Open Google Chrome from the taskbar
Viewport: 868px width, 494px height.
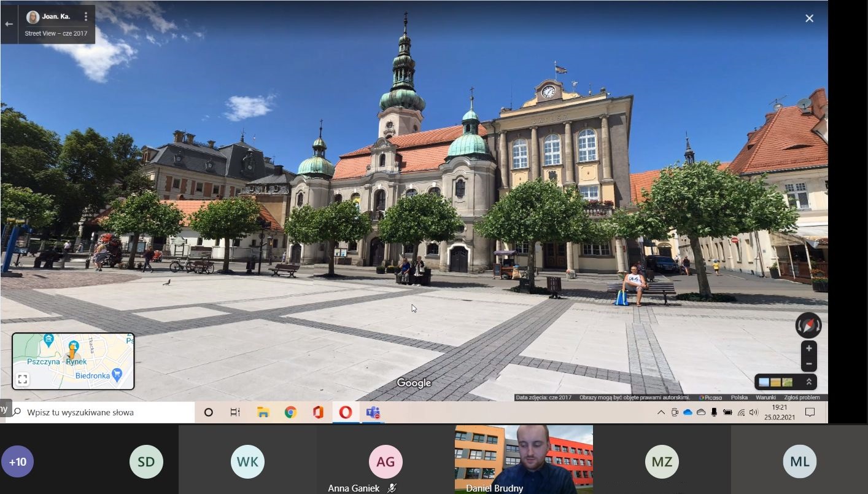click(x=290, y=412)
